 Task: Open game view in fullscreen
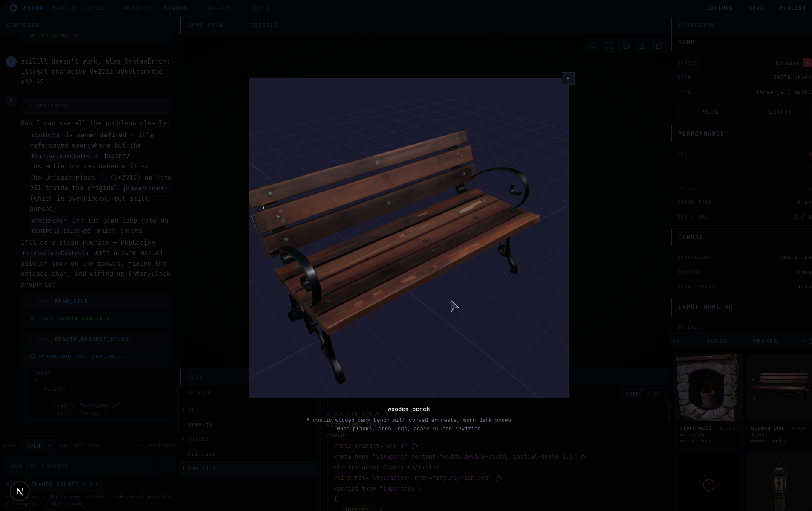pos(609,46)
